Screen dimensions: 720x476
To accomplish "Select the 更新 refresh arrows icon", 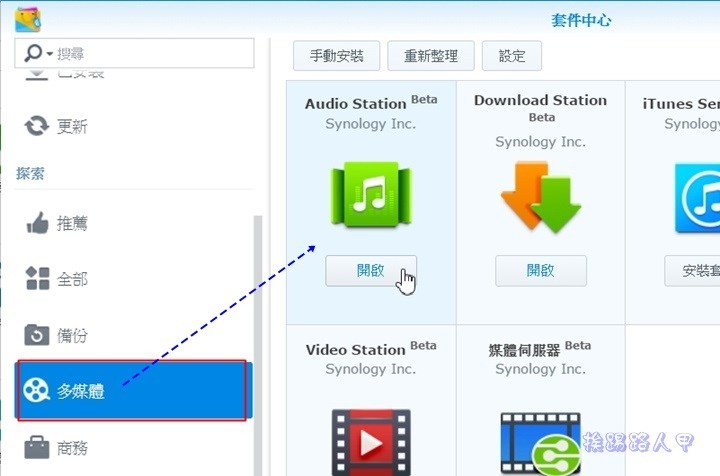I will tap(37, 126).
